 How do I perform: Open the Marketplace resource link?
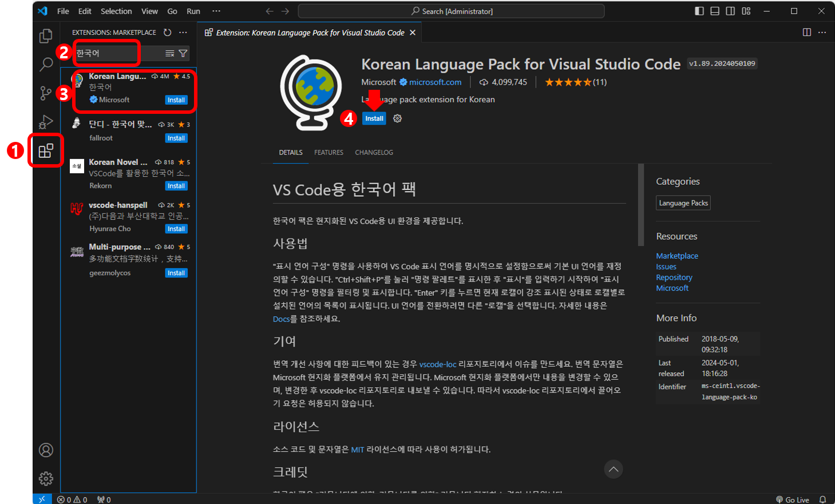coord(677,256)
